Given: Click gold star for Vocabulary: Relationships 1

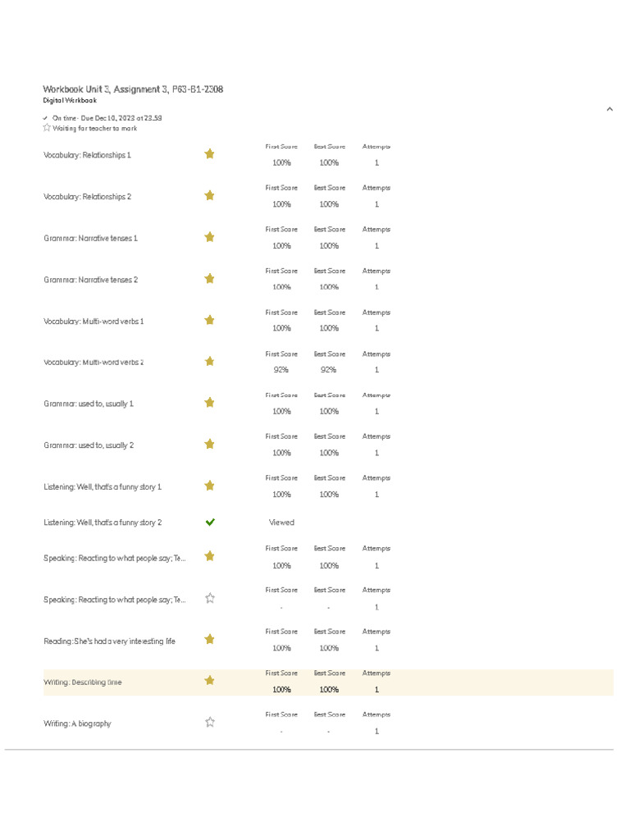Looking at the screenshot, I should [x=209, y=153].
